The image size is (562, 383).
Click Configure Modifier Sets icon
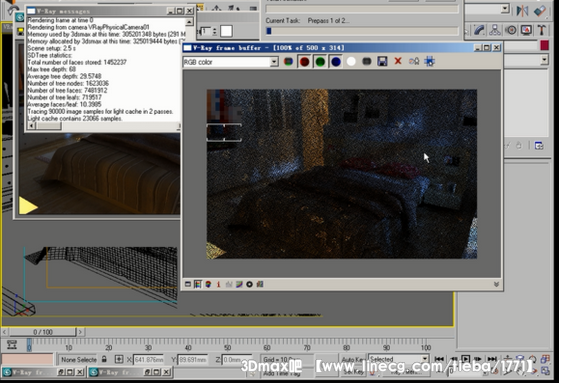(x=539, y=145)
